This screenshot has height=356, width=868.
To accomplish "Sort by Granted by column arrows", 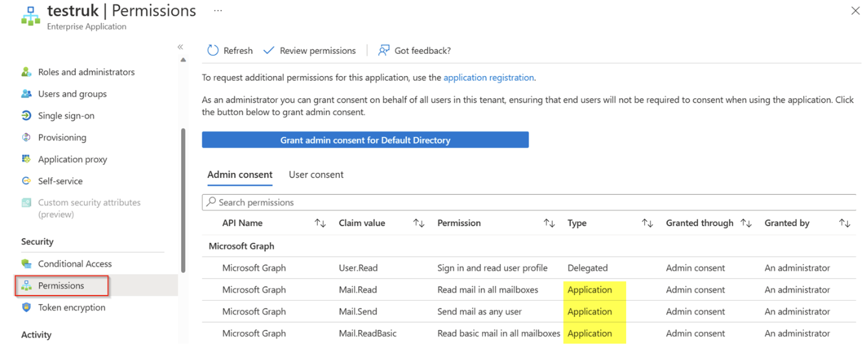I will point(845,223).
